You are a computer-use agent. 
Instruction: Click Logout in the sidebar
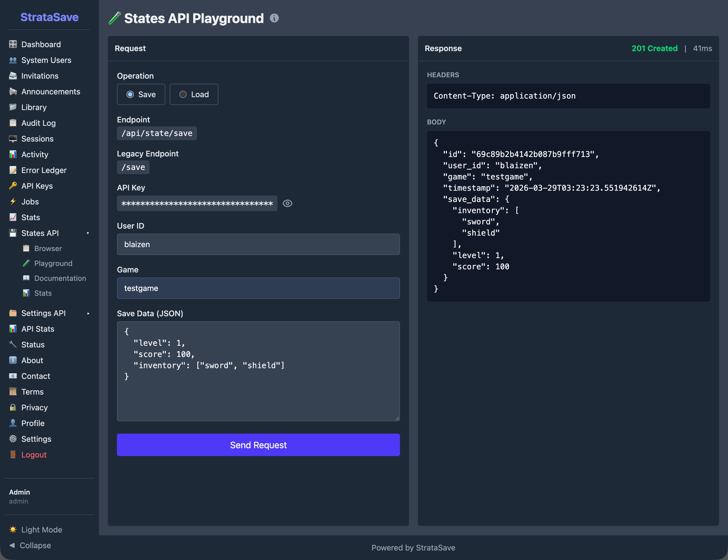(34, 454)
